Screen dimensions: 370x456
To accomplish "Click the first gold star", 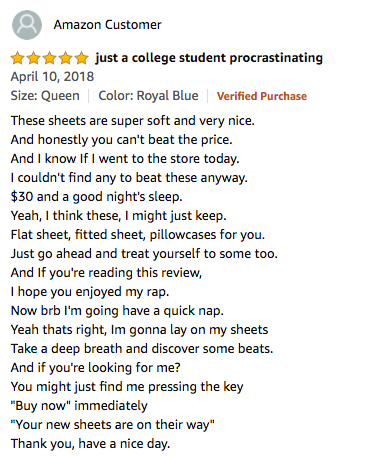I will click(x=17, y=58).
